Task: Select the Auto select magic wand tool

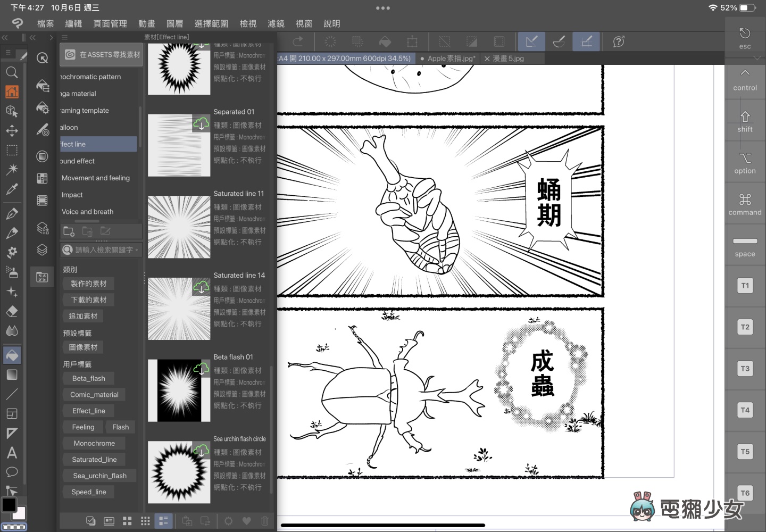Action: point(12,169)
